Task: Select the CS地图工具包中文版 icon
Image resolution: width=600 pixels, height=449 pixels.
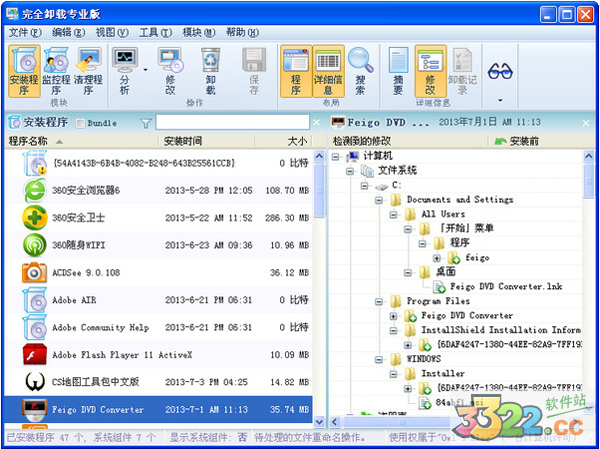Action: tap(35, 382)
